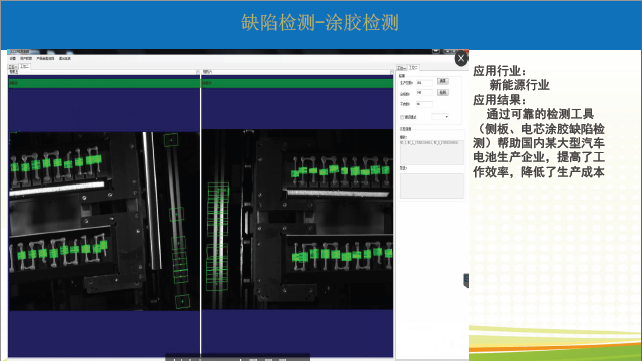
Task: Click the small corner icon of the left camera pane header
Action: (198, 72)
